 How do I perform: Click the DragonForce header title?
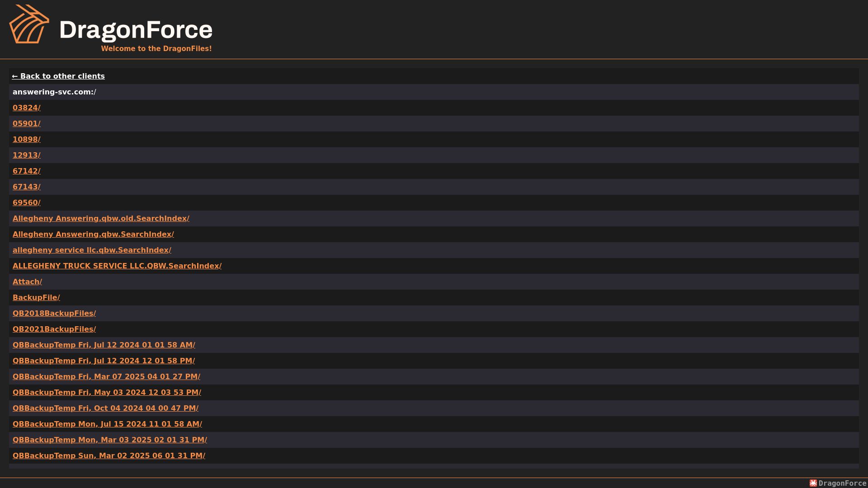(x=136, y=30)
